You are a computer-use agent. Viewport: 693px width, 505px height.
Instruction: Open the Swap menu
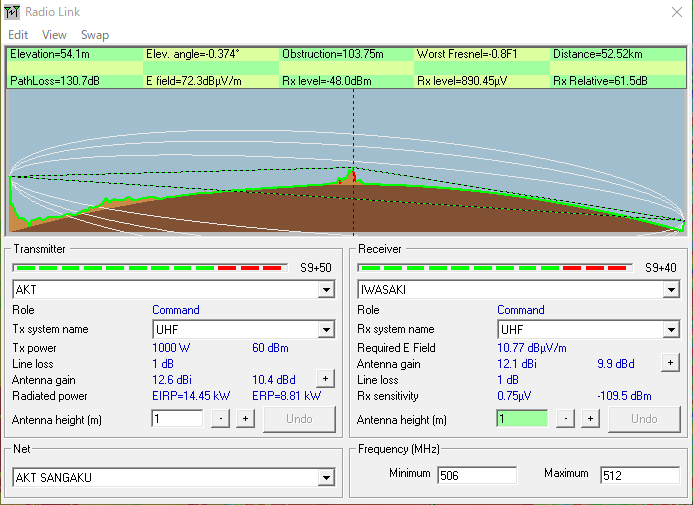(x=95, y=35)
